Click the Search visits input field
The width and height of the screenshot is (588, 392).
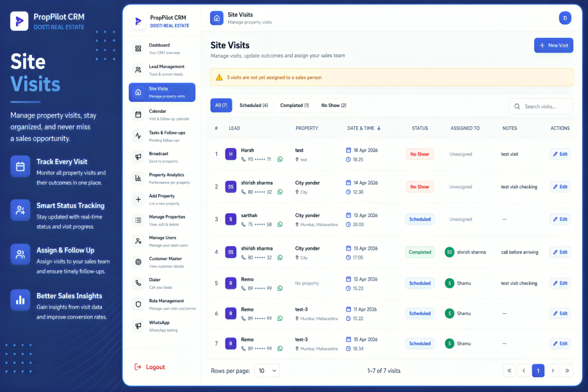(541, 106)
